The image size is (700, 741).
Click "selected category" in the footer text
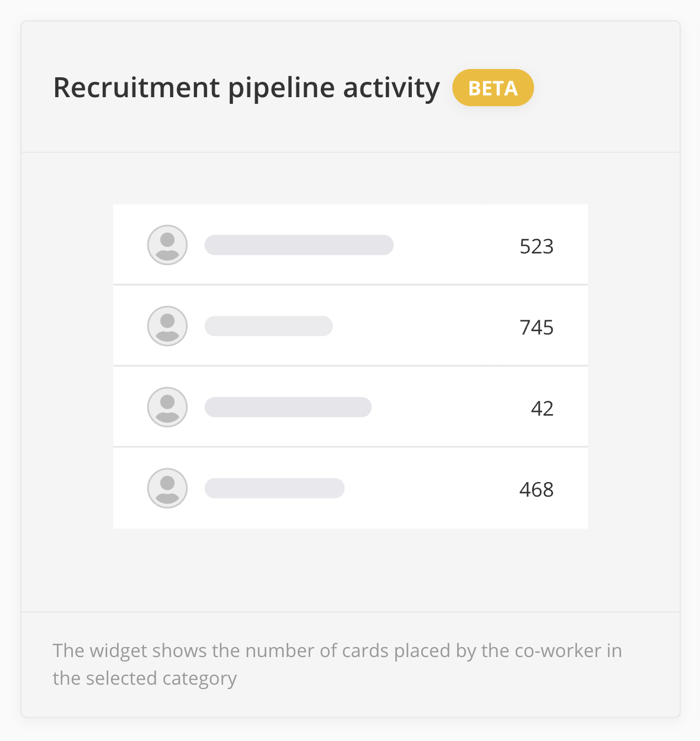[161, 678]
